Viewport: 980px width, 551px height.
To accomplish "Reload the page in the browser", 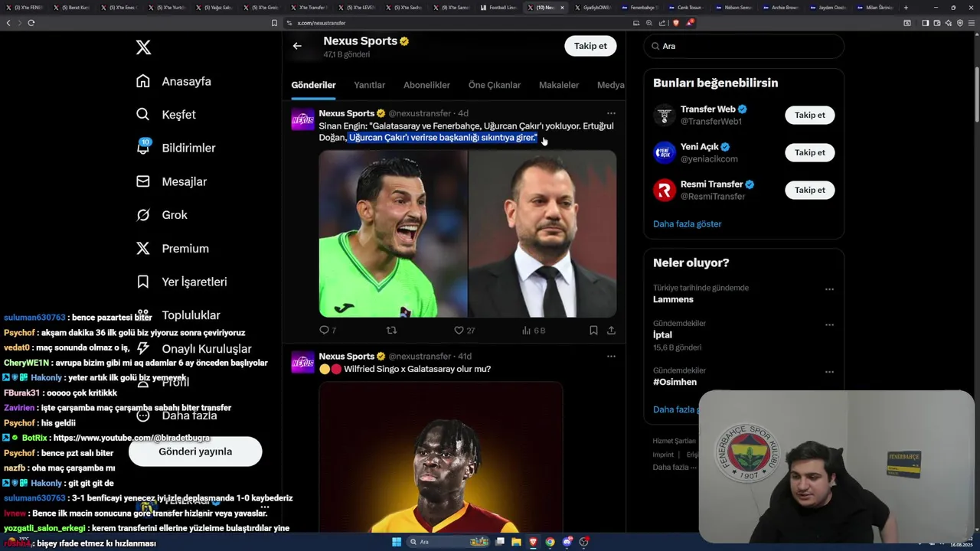I will 31,23.
